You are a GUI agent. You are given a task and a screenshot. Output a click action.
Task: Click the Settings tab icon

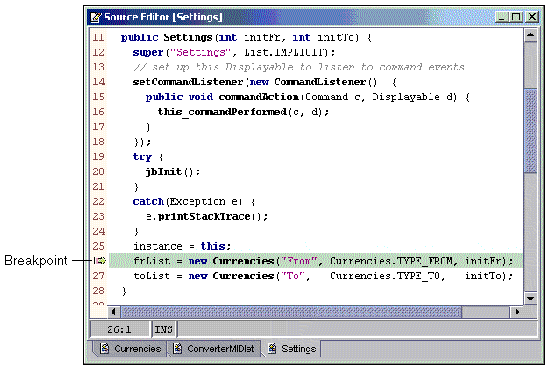pos(272,348)
